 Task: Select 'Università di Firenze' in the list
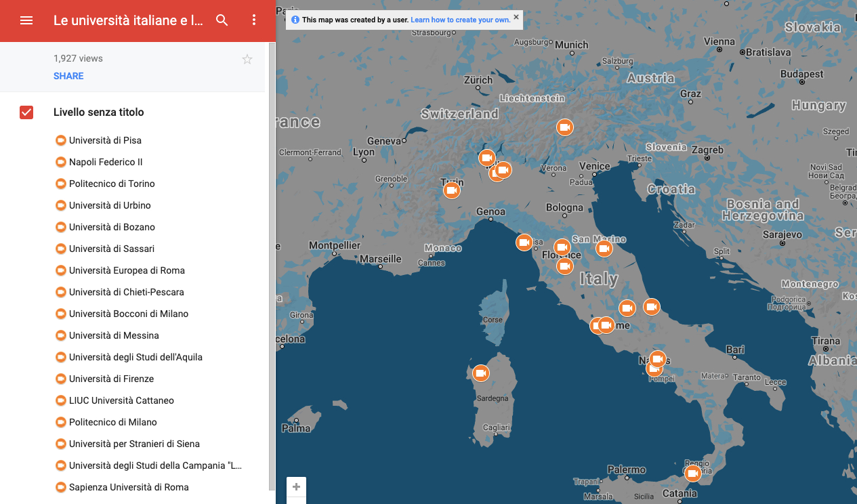pyautogui.click(x=111, y=379)
